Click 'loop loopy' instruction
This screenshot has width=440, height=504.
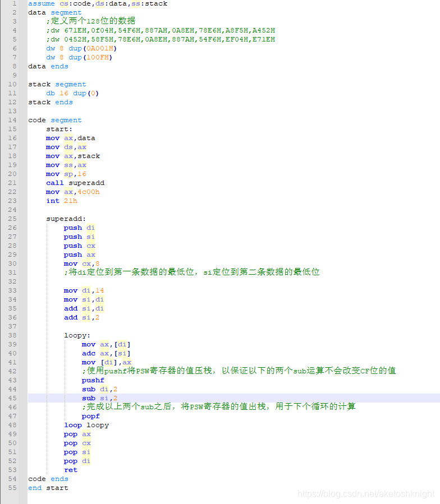pyautogui.click(x=86, y=426)
